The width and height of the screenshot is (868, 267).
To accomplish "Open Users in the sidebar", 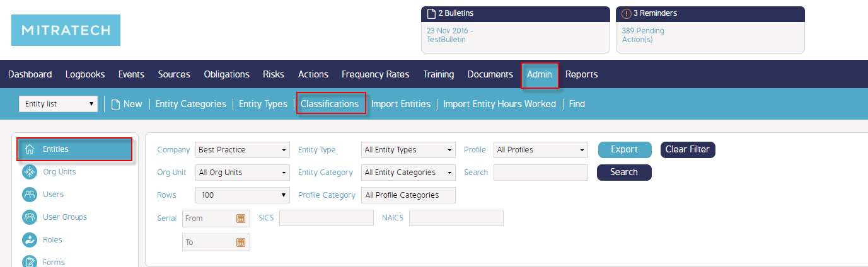I will (x=53, y=195).
